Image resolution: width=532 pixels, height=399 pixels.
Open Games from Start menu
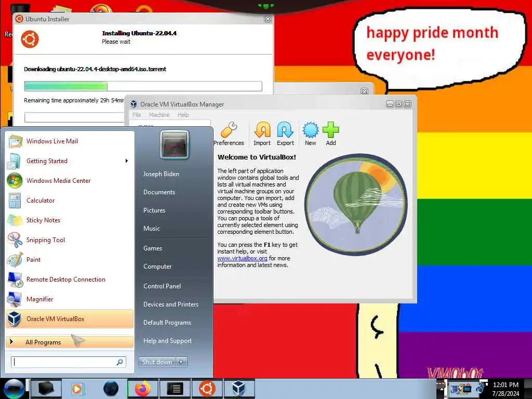point(153,248)
